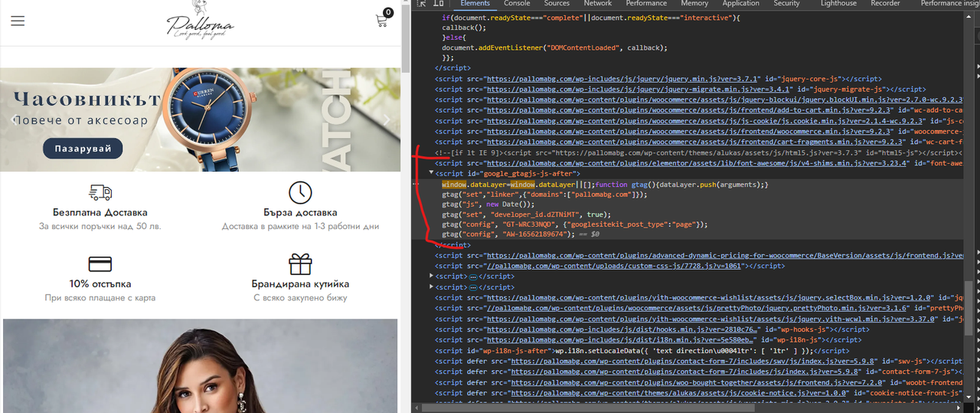This screenshot has height=413, width=980.
Task: Select the document.addEventListener DOMContentLoaded line
Action: pos(554,48)
